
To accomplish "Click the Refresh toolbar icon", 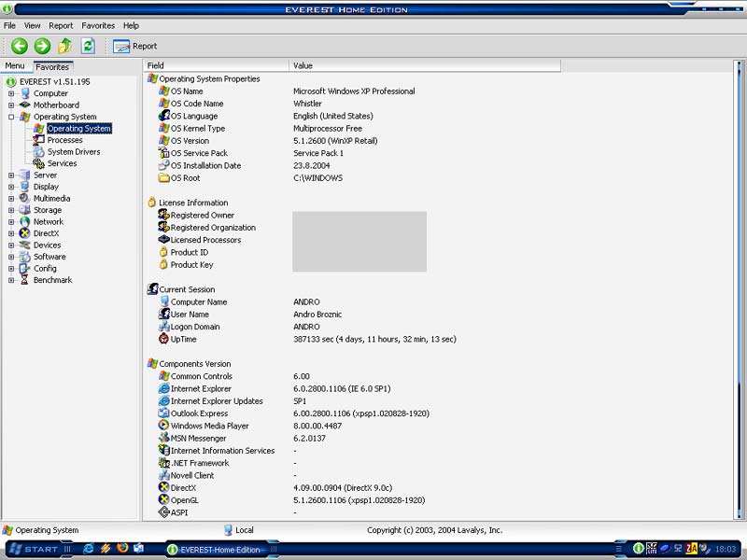I will point(88,46).
